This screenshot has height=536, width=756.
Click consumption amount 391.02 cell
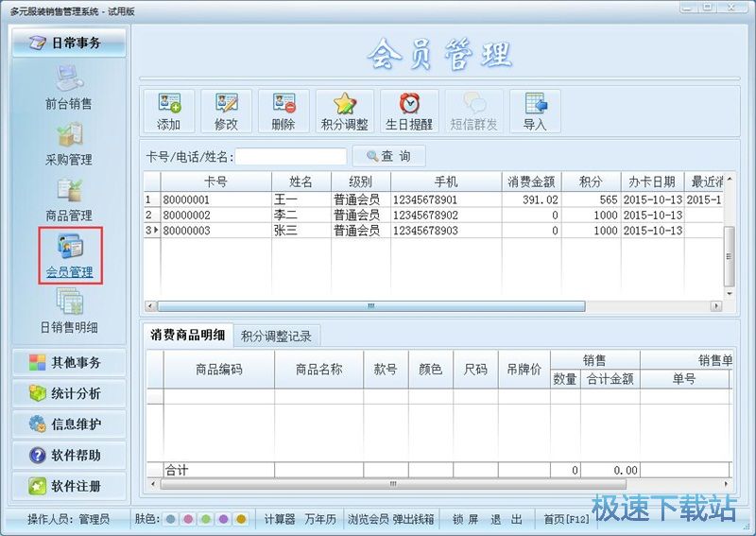(531, 199)
